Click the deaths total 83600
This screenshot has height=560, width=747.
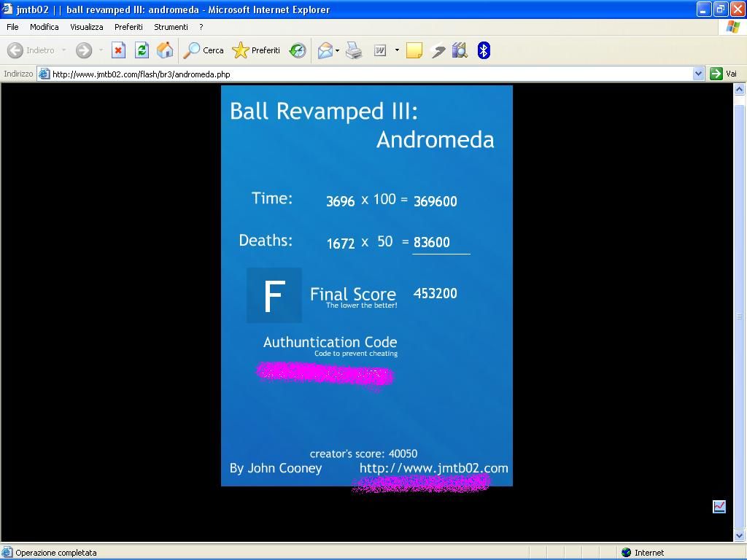432,242
